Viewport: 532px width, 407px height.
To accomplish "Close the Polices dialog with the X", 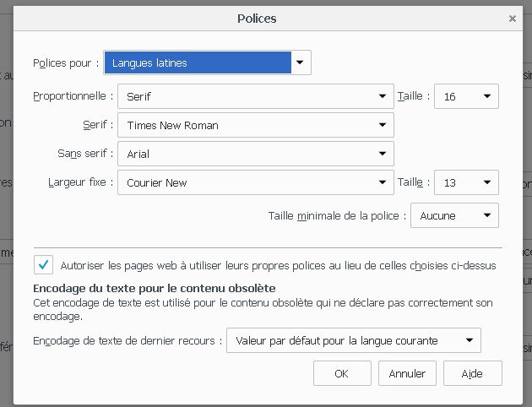I will tap(513, 18).
